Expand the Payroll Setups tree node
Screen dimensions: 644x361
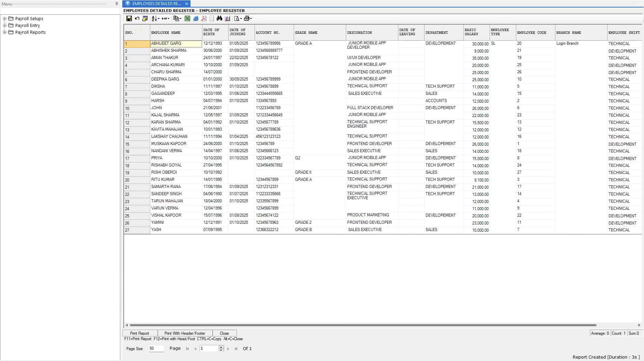pos(5,19)
